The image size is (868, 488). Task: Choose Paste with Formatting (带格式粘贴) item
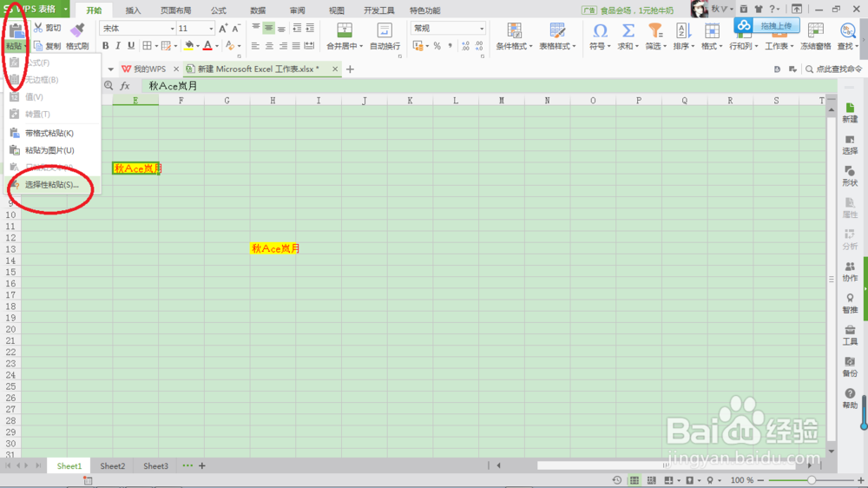pyautogui.click(x=52, y=133)
